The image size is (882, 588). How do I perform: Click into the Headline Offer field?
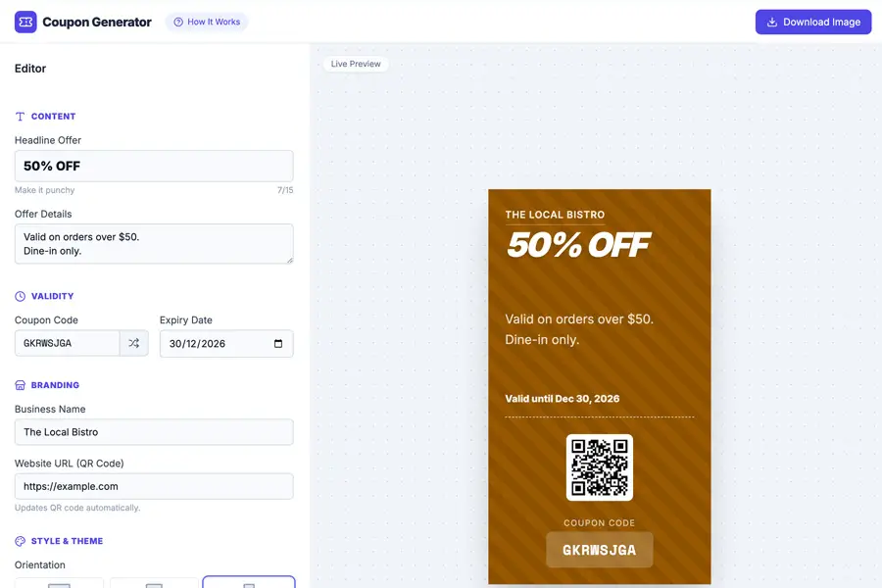(154, 166)
